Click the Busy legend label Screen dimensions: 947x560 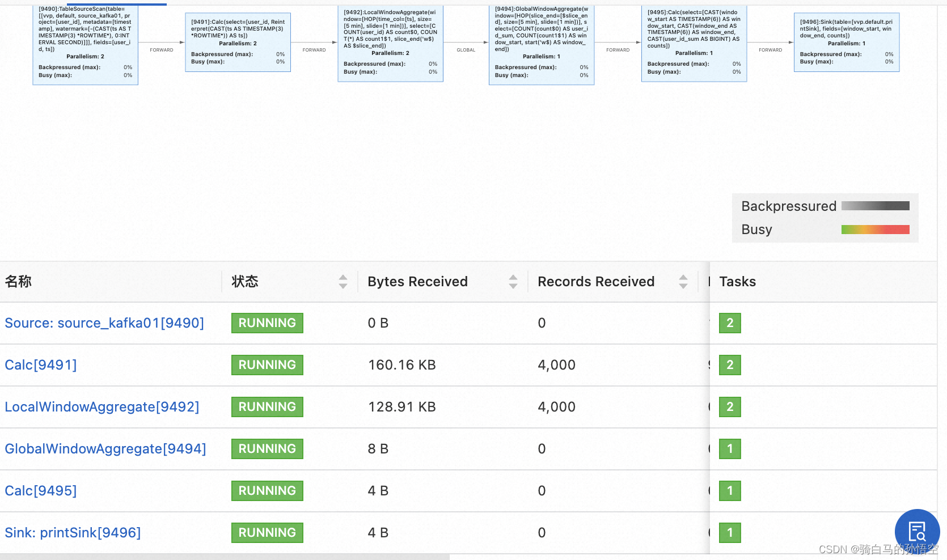point(756,230)
